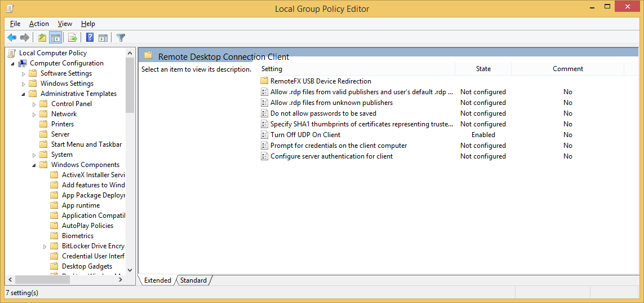Open the Help menu

(88, 24)
